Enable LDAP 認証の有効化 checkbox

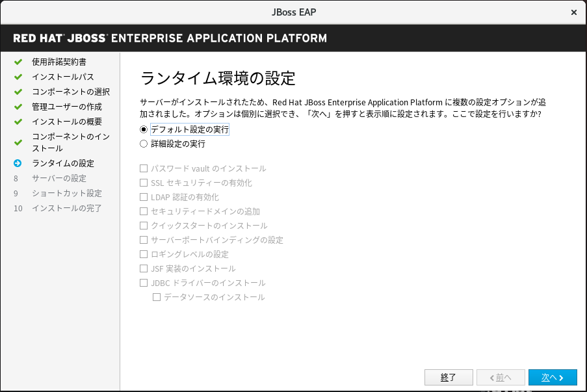point(144,197)
